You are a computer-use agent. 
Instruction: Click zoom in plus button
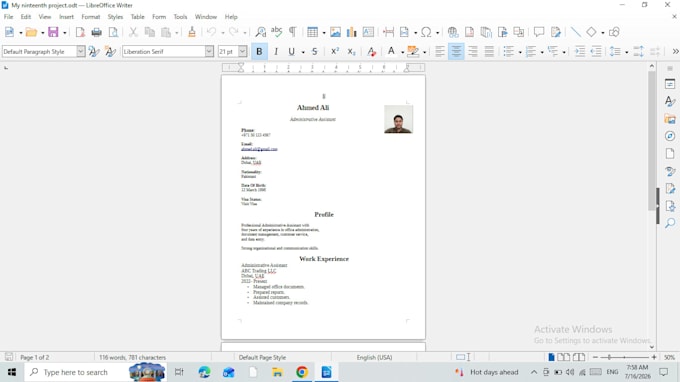pos(654,357)
